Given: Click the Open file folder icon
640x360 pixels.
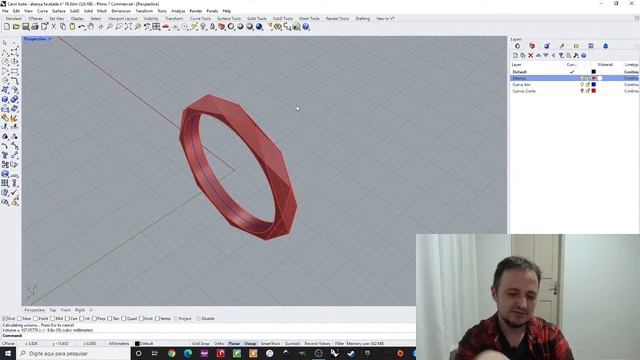Looking at the screenshot, I should coord(16,27).
